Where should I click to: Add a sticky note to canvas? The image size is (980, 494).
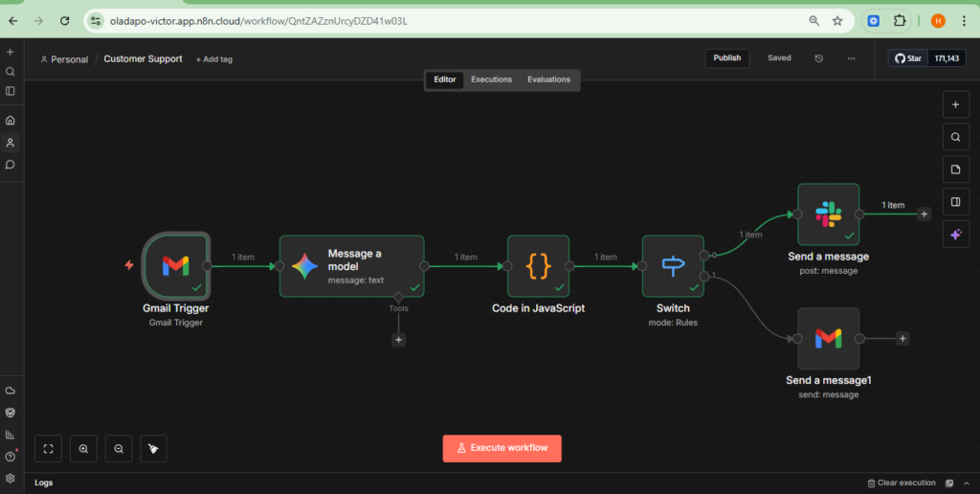(956, 169)
